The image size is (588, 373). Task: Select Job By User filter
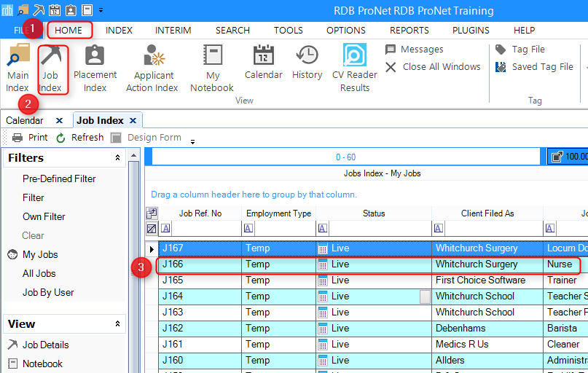point(48,293)
